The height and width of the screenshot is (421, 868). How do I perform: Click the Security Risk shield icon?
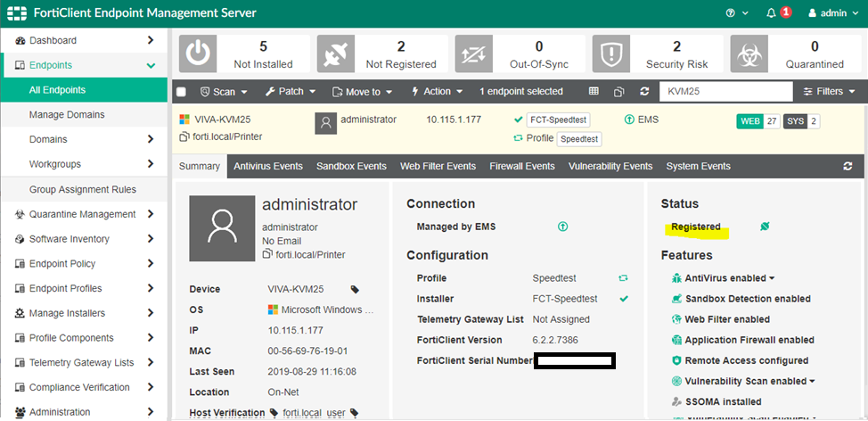610,54
